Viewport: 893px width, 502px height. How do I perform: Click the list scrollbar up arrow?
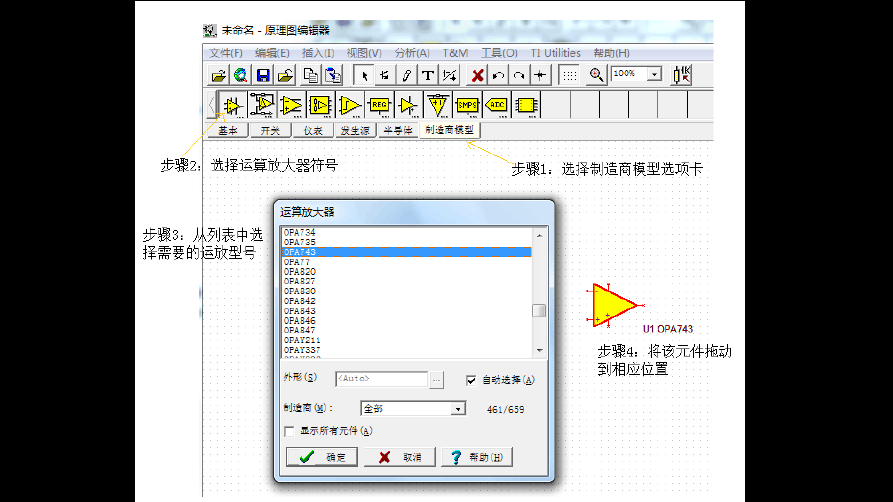(x=539, y=235)
